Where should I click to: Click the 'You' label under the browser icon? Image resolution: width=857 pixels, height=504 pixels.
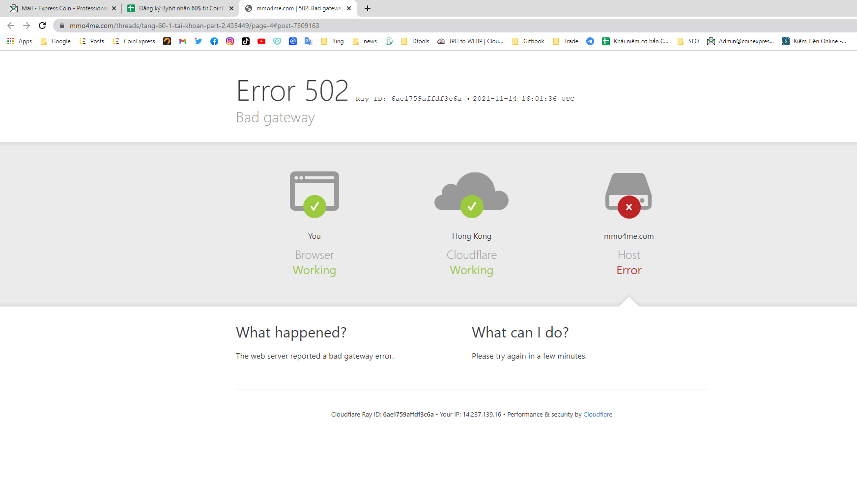point(314,236)
